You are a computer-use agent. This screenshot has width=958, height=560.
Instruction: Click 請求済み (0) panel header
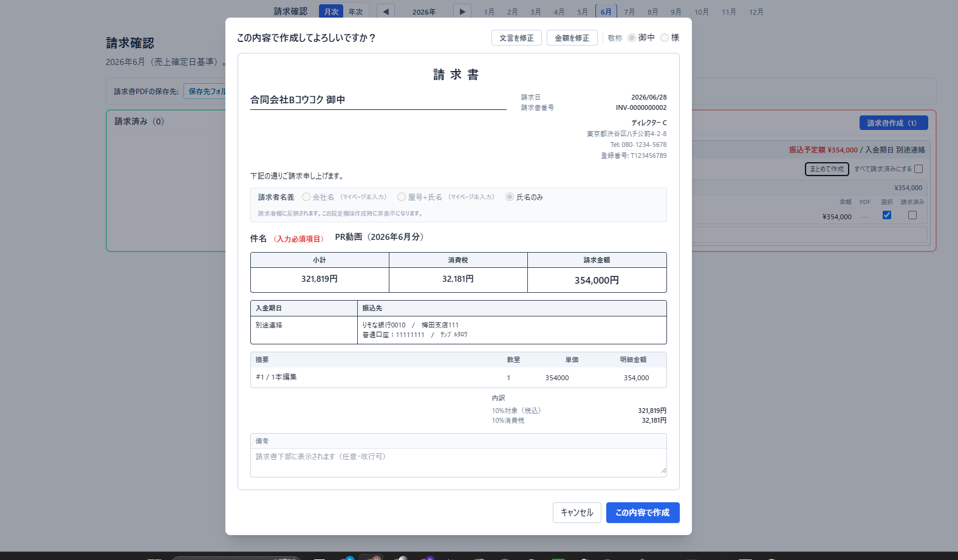coord(140,121)
